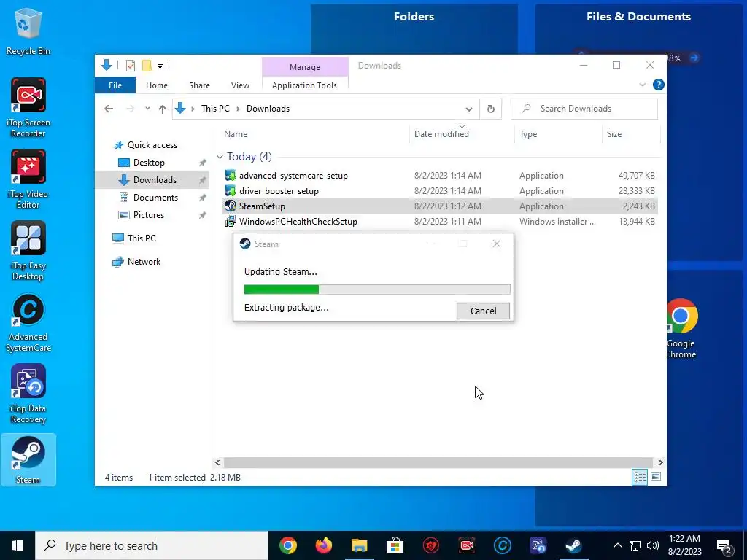This screenshot has width=747, height=560.
Task: Switch to the View ribbon tab
Action: pos(240,85)
